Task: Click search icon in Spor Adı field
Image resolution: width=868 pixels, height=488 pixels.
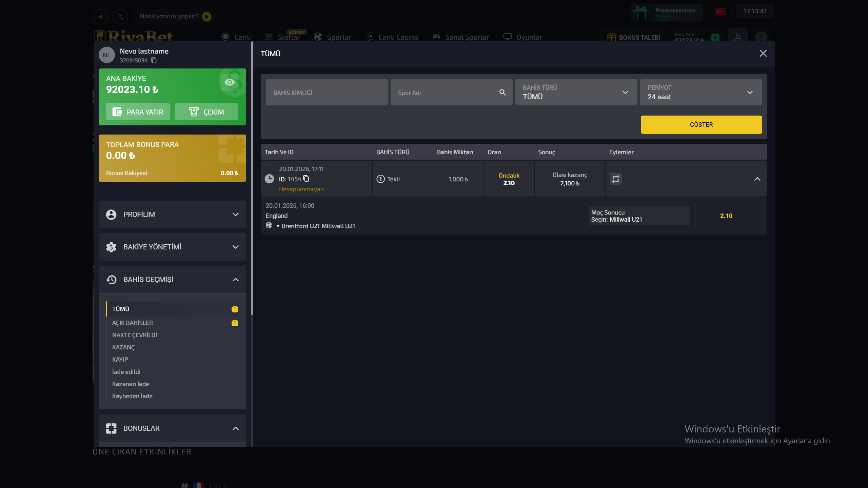Action: [x=502, y=92]
